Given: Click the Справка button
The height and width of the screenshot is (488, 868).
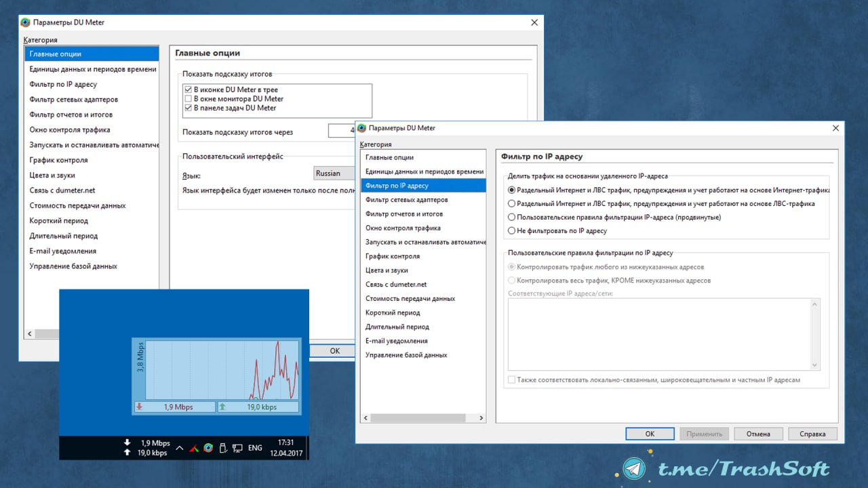Looking at the screenshot, I should point(812,434).
